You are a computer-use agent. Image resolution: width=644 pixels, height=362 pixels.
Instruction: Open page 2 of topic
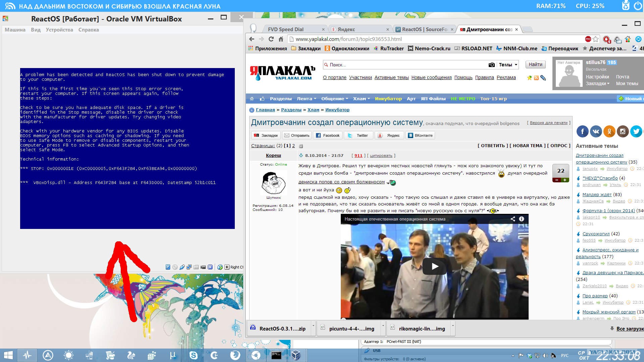tap(293, 146)
